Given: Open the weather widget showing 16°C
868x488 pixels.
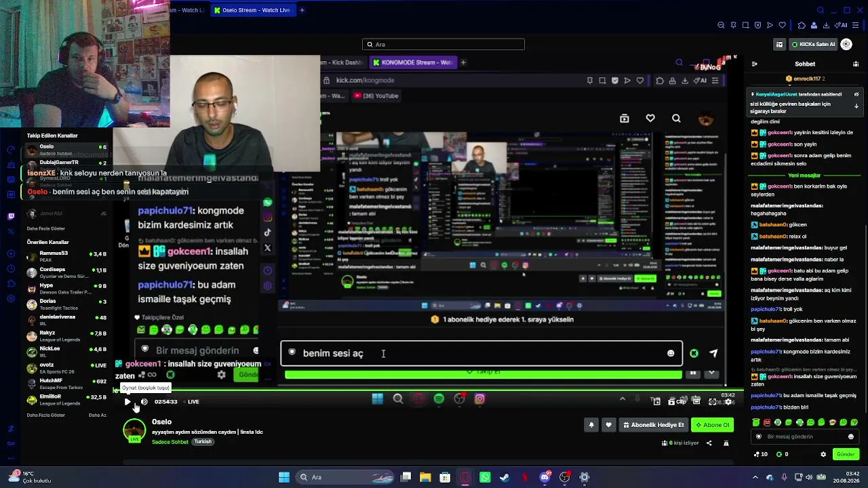Looking at the screenshot, I should pyautogui.click(x=28, y=477).
